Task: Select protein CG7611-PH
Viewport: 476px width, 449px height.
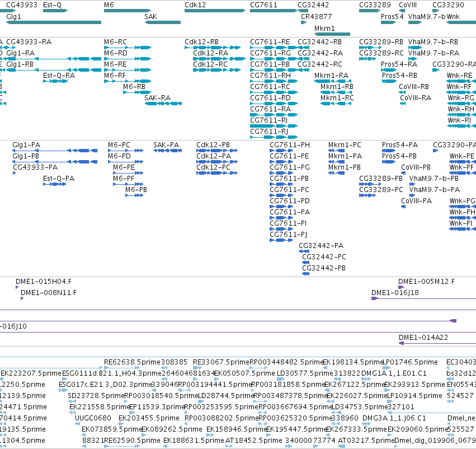Action: pos(281,151)
